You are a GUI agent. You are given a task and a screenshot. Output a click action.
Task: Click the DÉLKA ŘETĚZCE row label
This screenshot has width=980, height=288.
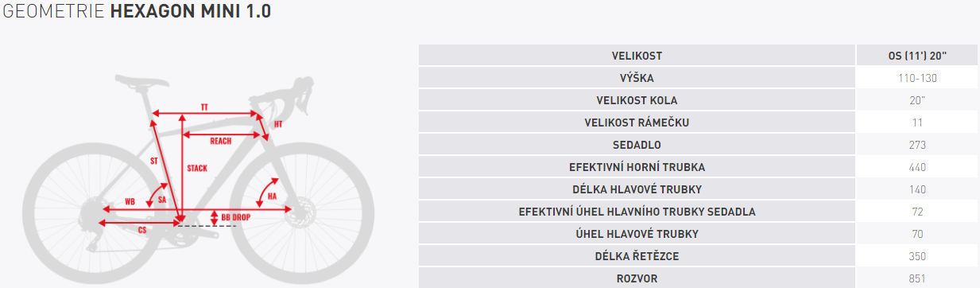pyautogui.click(x=637, y=256)
